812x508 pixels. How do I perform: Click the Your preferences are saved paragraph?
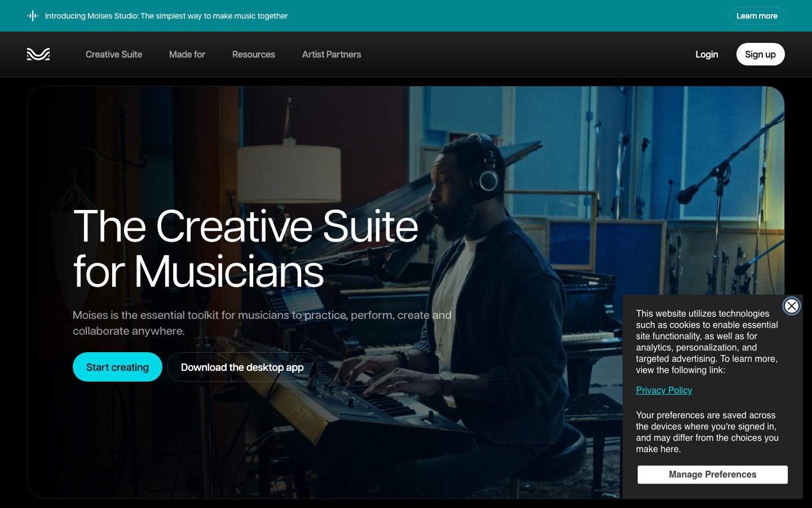pos(707,432)
